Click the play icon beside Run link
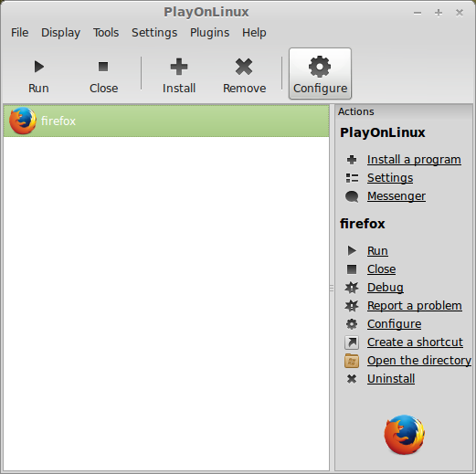The image size is (476, 474). click(x=352, y=251)
